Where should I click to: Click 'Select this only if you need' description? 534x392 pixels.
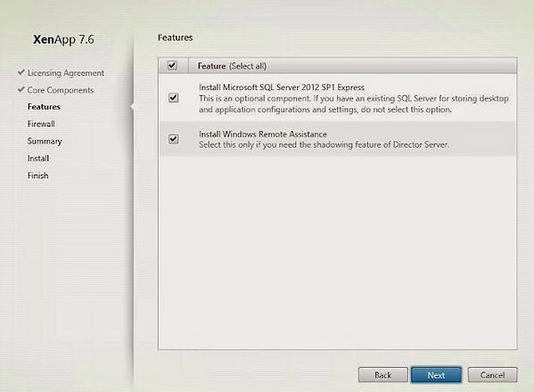coord(324,145)
